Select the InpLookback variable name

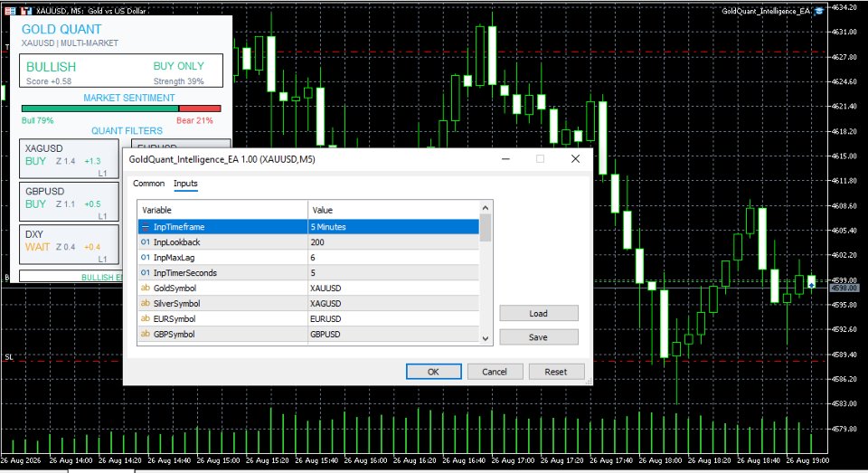(176, 242)
